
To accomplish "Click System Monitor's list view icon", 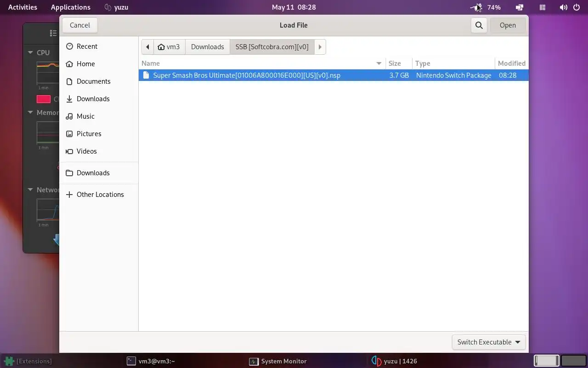I will pos(53,33).
